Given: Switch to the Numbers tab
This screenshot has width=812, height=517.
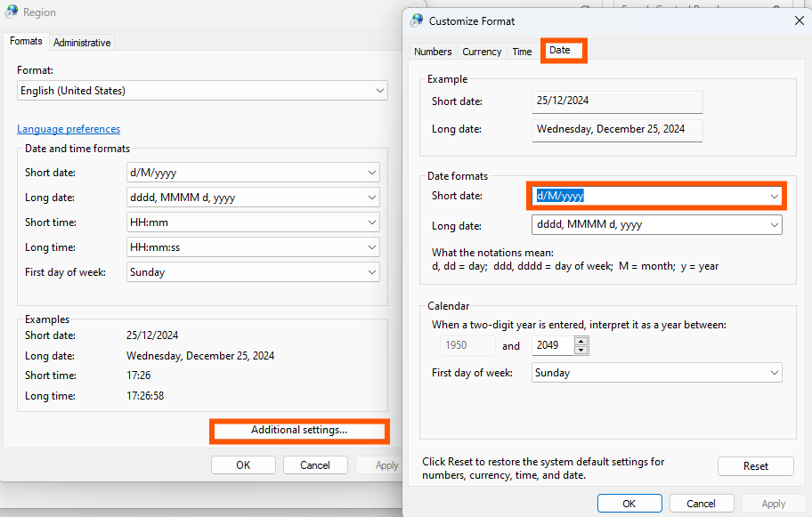Looking at the screenshot, I should [x=433, y=52].
